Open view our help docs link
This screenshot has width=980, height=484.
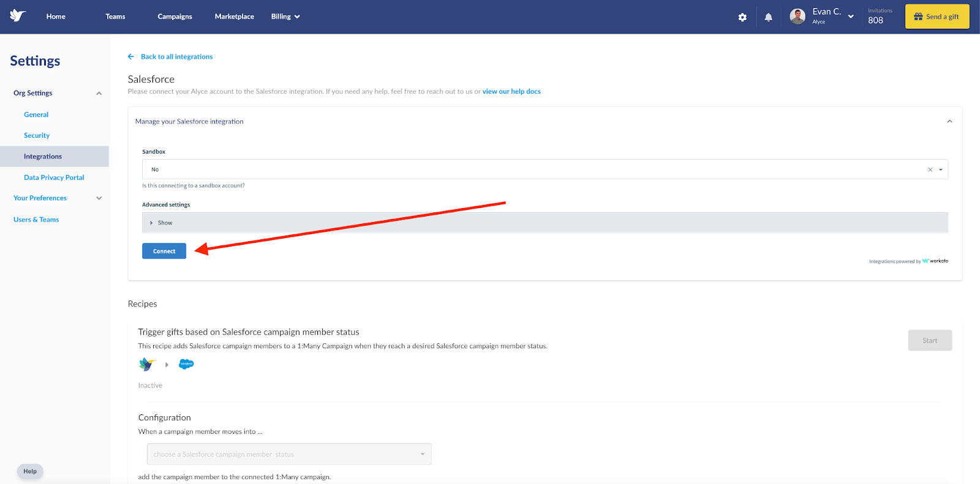tap(511, 91)
